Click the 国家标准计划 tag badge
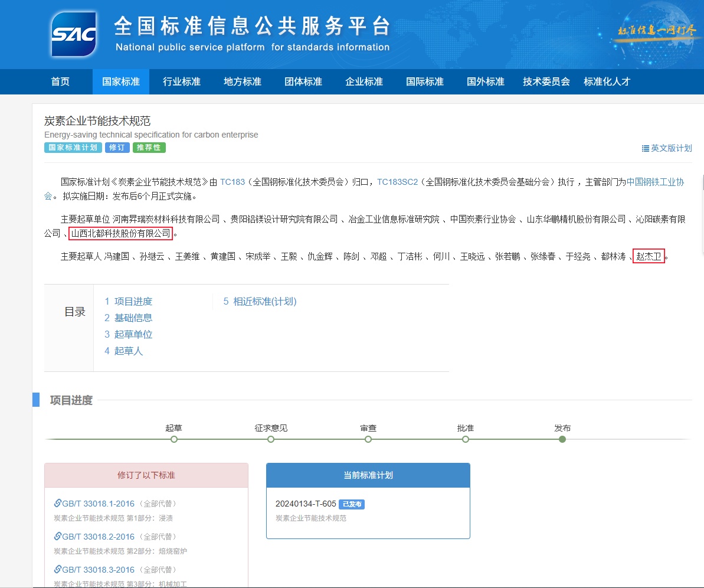 pyautogui.click(x=73, y=148)
